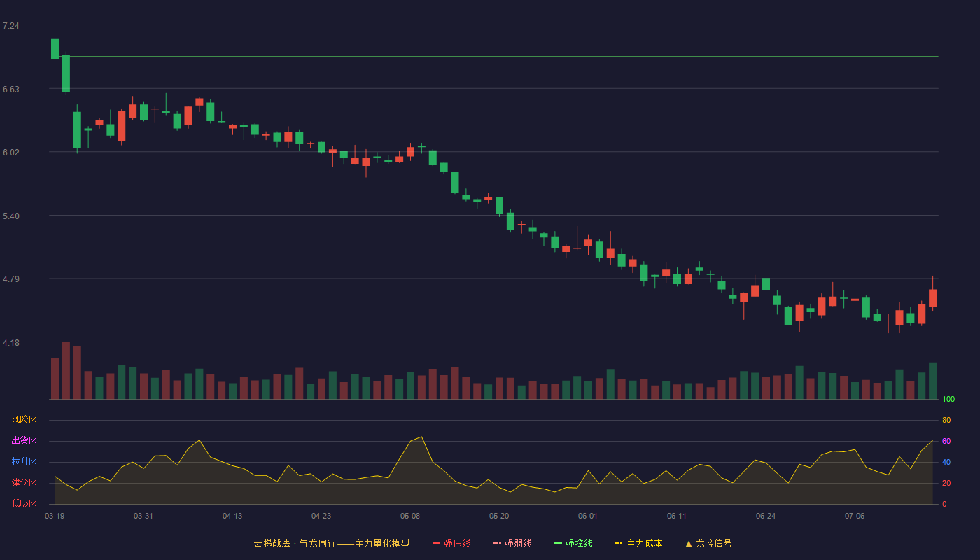Toggle the 主力成本 legend label
This screenshot has height=560, width=980.
click(x=644, y=543)
